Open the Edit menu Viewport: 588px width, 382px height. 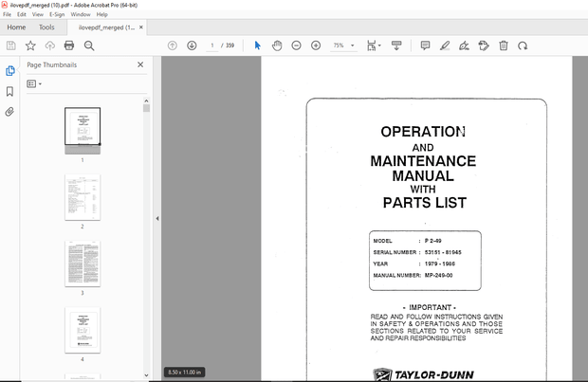pyautogui.click(x=22, y=14)
